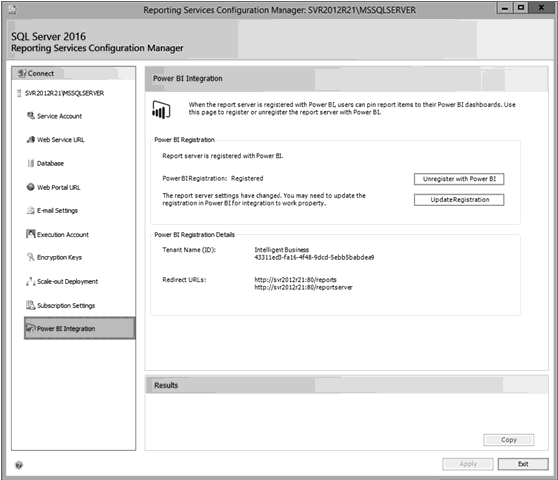This screenshot has width=558, height=480.
Task: Open Web Portal URL settings
Action: (59, 188)
